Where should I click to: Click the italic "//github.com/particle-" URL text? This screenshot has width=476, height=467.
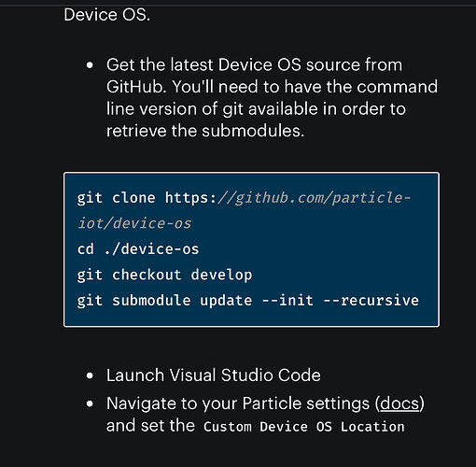point(315,198)
